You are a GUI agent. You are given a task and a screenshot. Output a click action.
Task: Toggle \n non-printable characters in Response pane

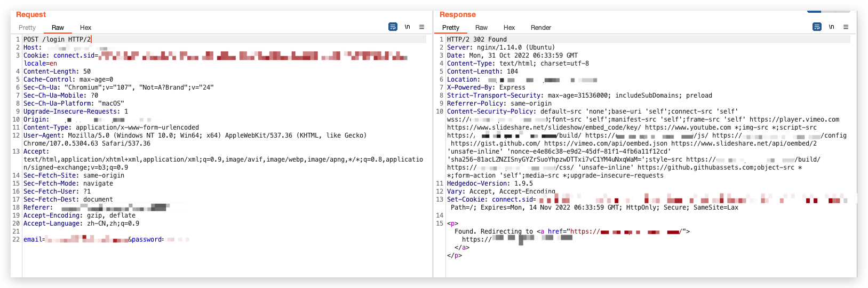(x=832, y=27)
